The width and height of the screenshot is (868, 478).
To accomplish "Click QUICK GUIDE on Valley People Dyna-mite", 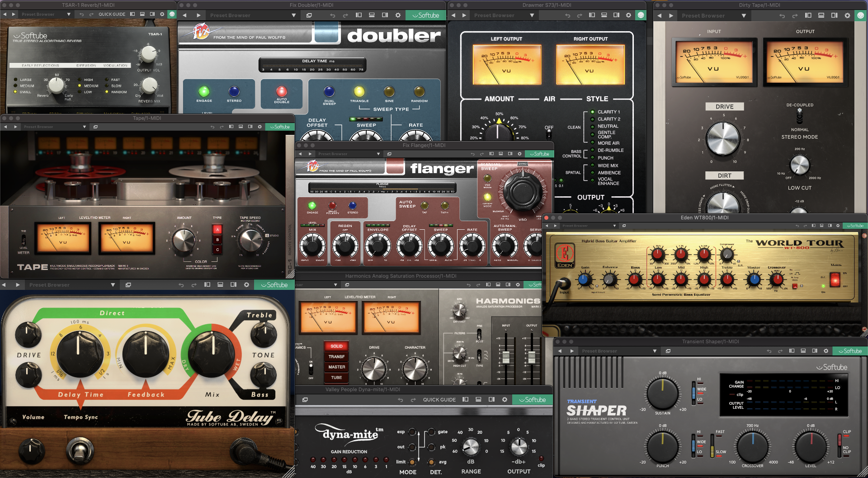I will [439, 400].
